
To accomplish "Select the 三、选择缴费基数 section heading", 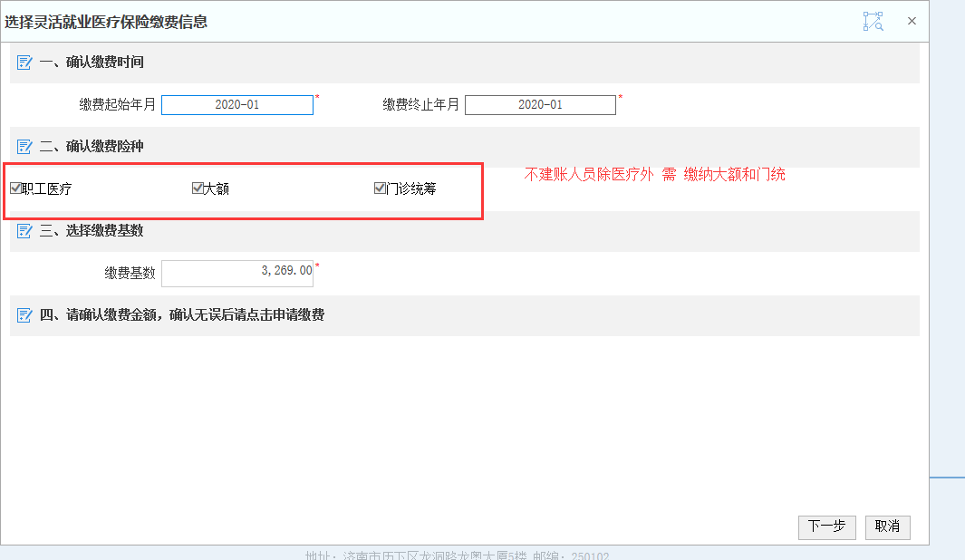I will tap(92, 231).
